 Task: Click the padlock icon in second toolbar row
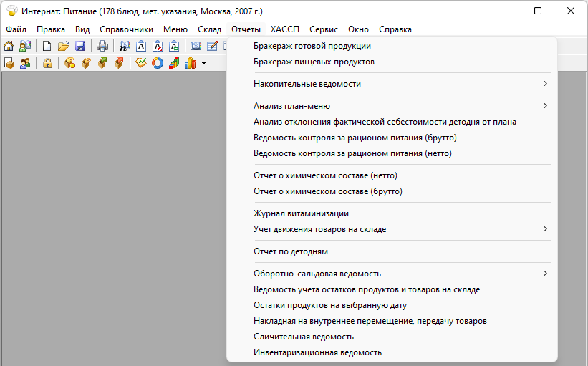pyautogui.click(x=47, y=64)
